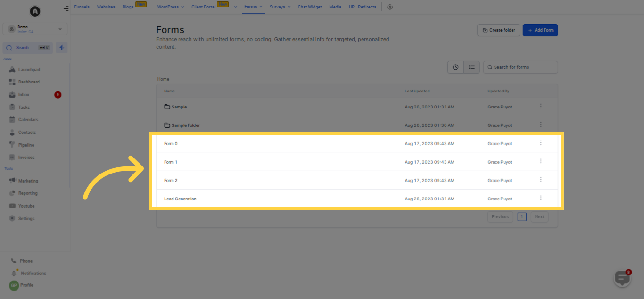The height and width of the screenshot is (299, 644).
Task: Open Form 0
Action: click(x=171, y=144)
